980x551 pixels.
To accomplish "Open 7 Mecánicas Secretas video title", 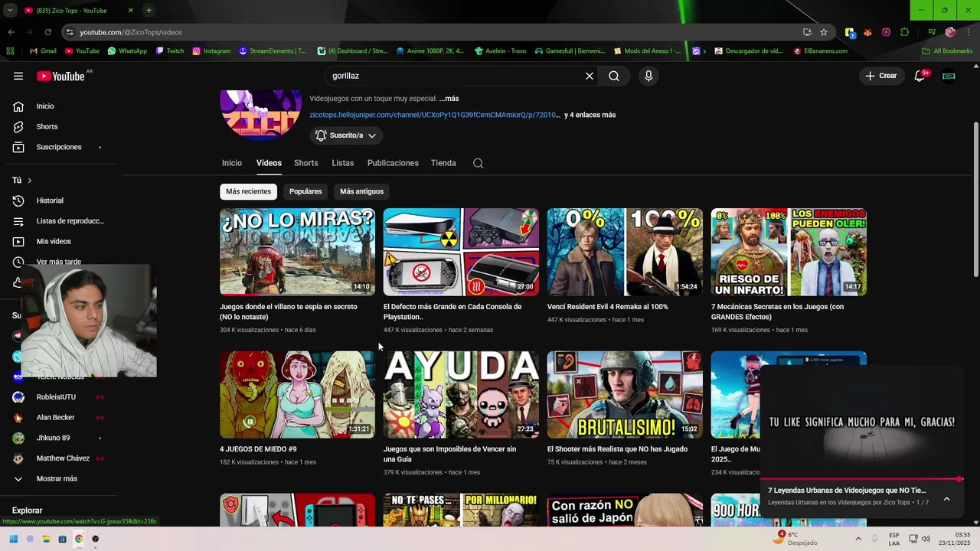I will click(778, 311).
